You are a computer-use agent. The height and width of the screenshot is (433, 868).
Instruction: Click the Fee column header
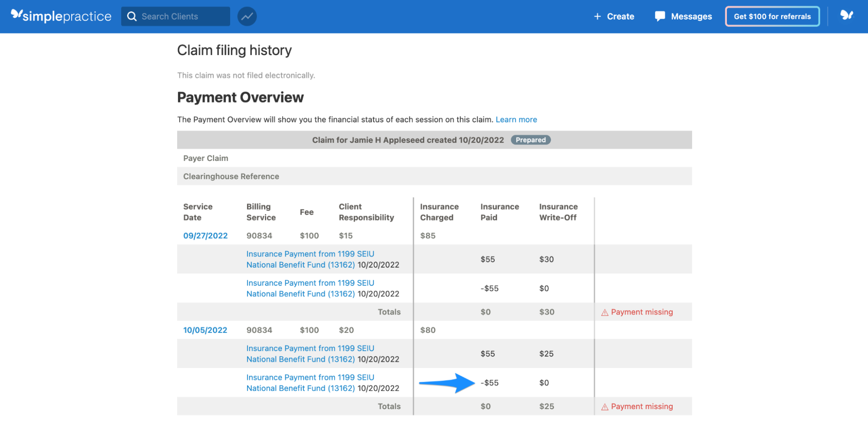(x=307, y=212)
